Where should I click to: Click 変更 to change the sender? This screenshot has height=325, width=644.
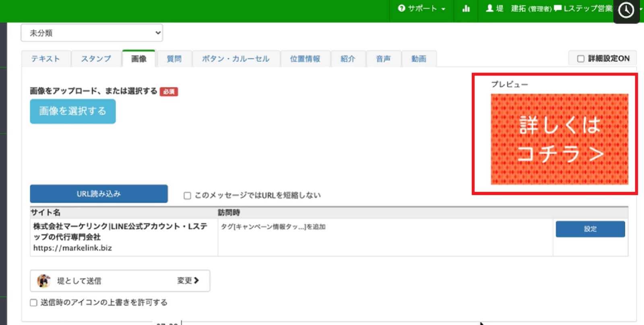point(188,281)
